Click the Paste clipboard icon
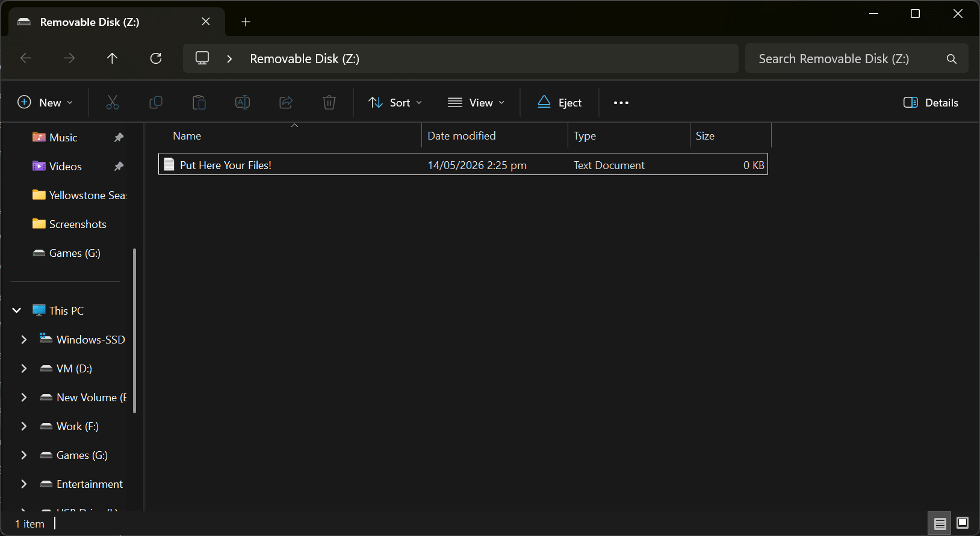 [x=199, y=103]
